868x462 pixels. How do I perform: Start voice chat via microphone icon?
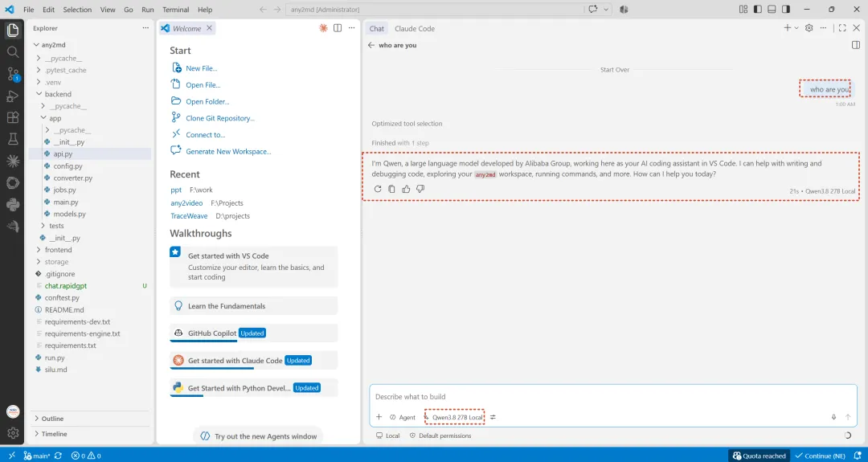click(833, 417)
